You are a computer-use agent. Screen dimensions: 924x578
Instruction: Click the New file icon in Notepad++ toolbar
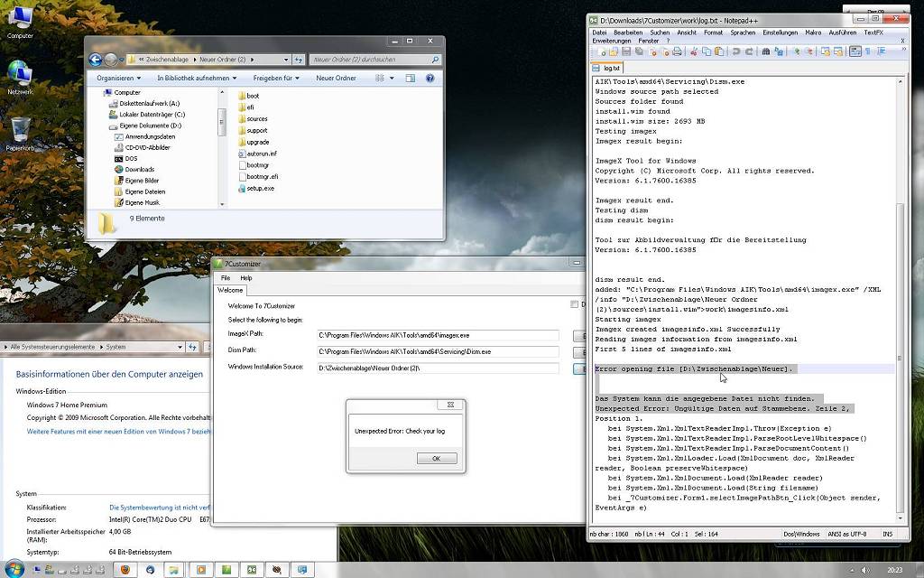(x=601, y=51)
